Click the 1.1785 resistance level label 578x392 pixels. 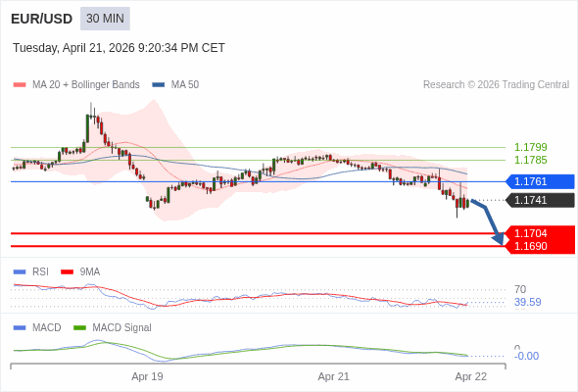click(x=530, y=160)
